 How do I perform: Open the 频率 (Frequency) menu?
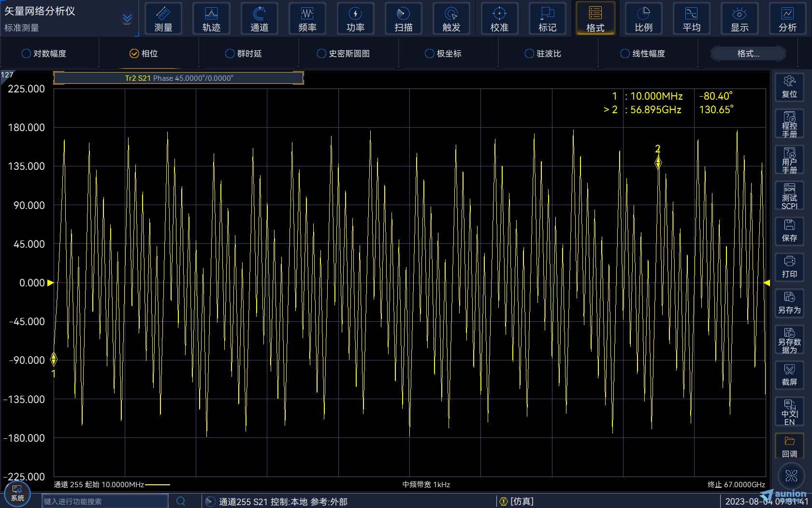tap(307, 18)
